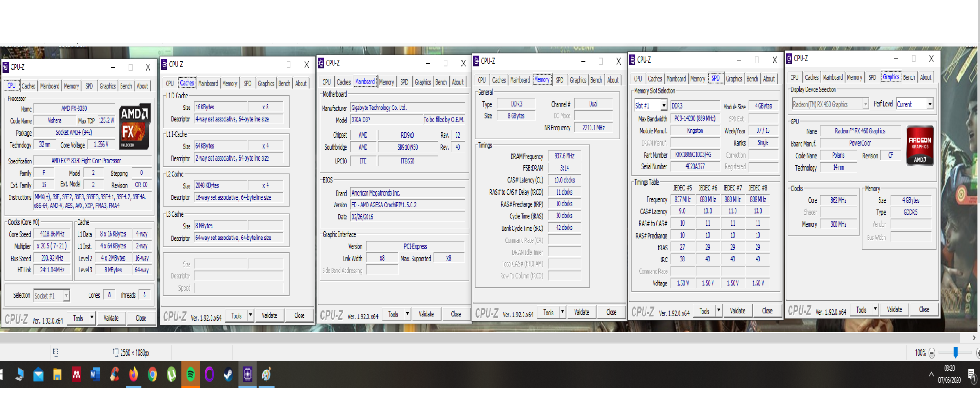Open the Graphics tab in the Memory window

point(578,80)
